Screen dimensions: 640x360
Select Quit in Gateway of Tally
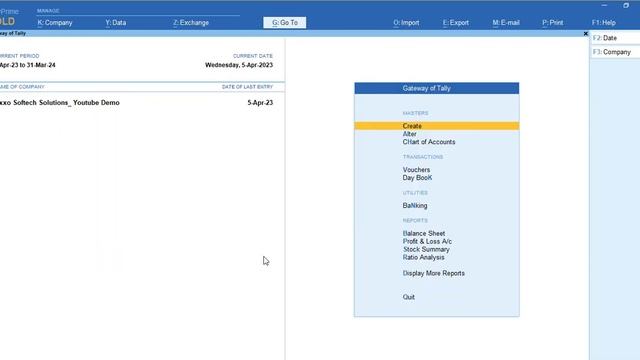coord(409,297)
